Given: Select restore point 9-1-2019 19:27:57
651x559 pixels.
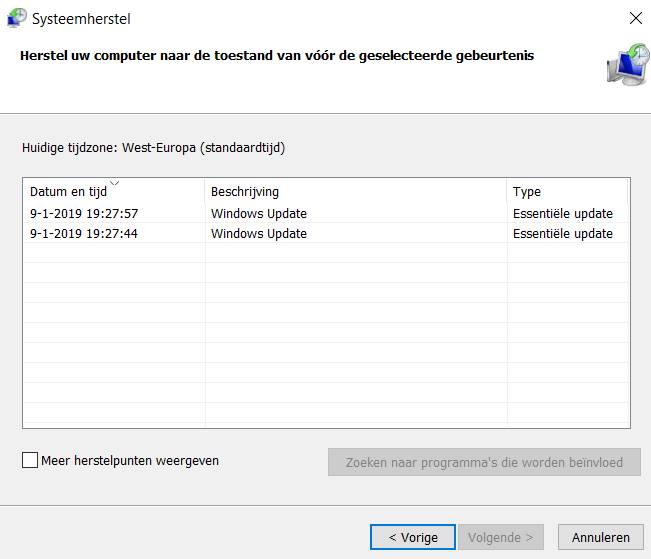Looking at the screenshot, I should pyautogui.click(x=326, y=213).
